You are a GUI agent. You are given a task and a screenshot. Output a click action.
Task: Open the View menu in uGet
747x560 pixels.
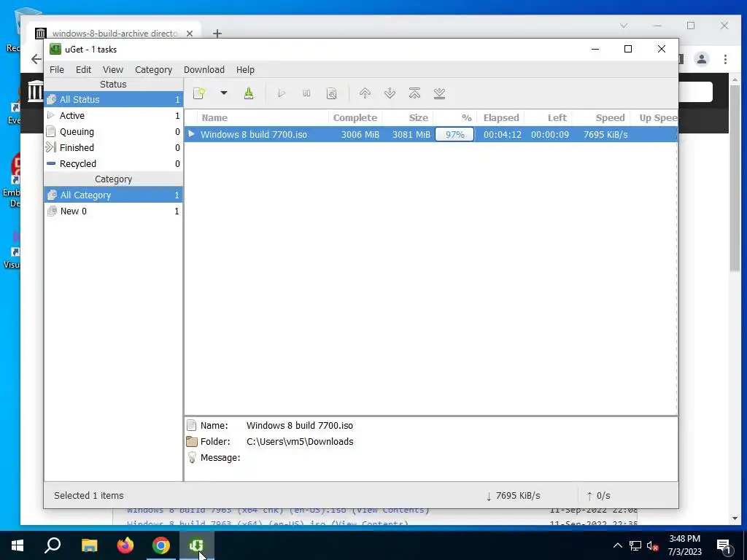113,69
